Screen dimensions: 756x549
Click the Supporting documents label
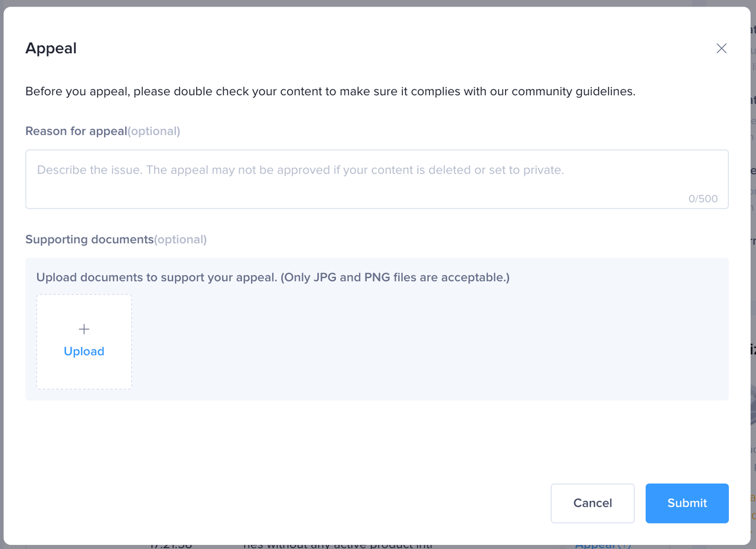[89, 239]
